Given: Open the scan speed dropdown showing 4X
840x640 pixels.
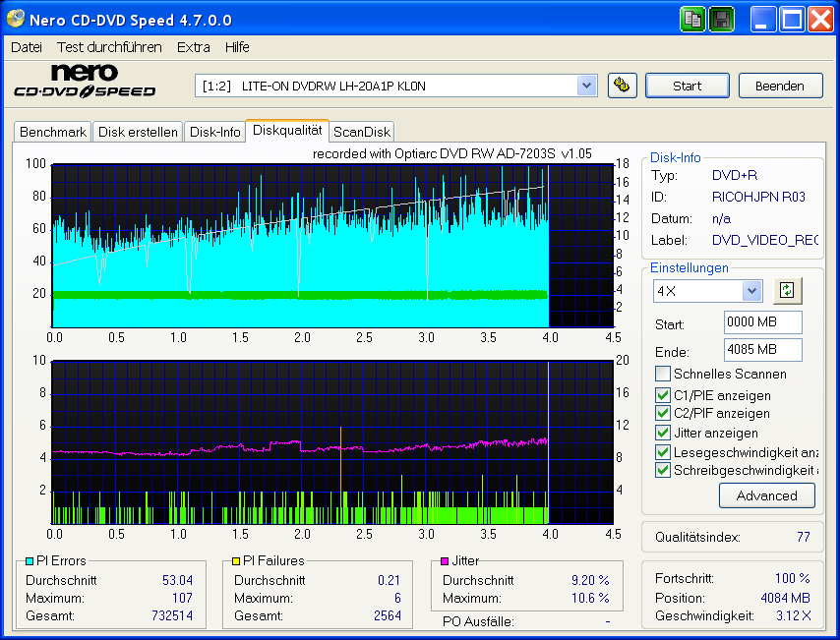Looking at the screenshot, I should [x=752, y=290].
